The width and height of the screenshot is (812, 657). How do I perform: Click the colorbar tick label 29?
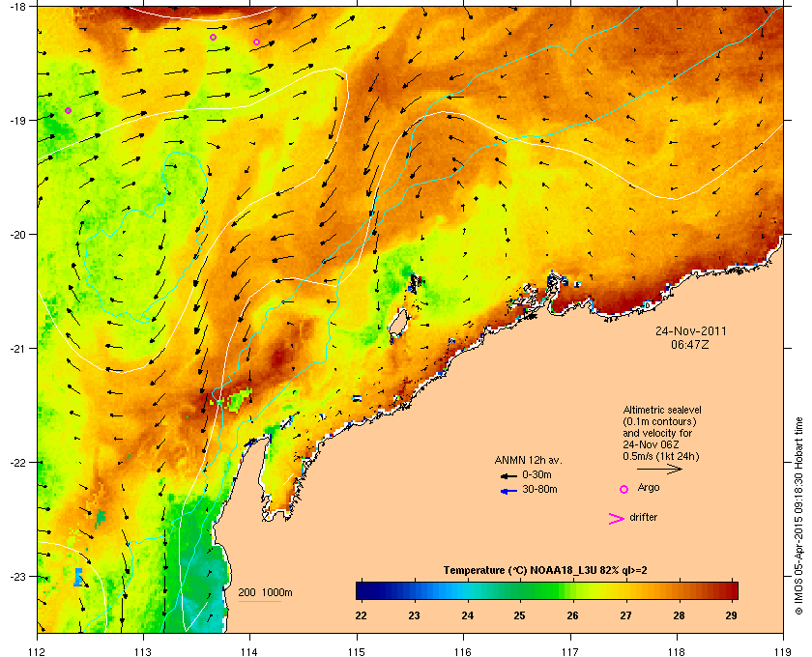[731, 615]
